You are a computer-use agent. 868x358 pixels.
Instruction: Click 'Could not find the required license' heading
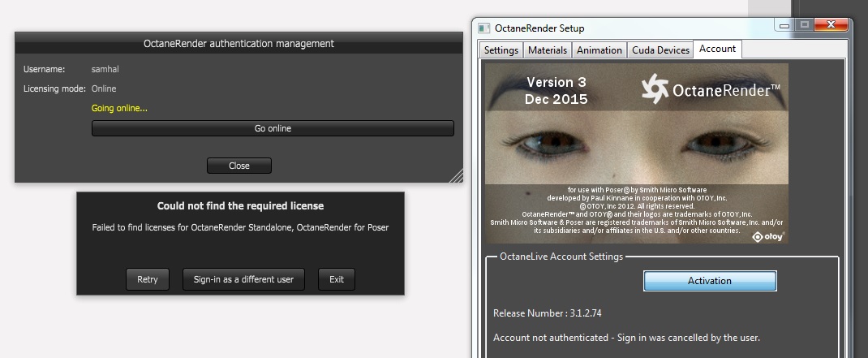coord(240,205)
